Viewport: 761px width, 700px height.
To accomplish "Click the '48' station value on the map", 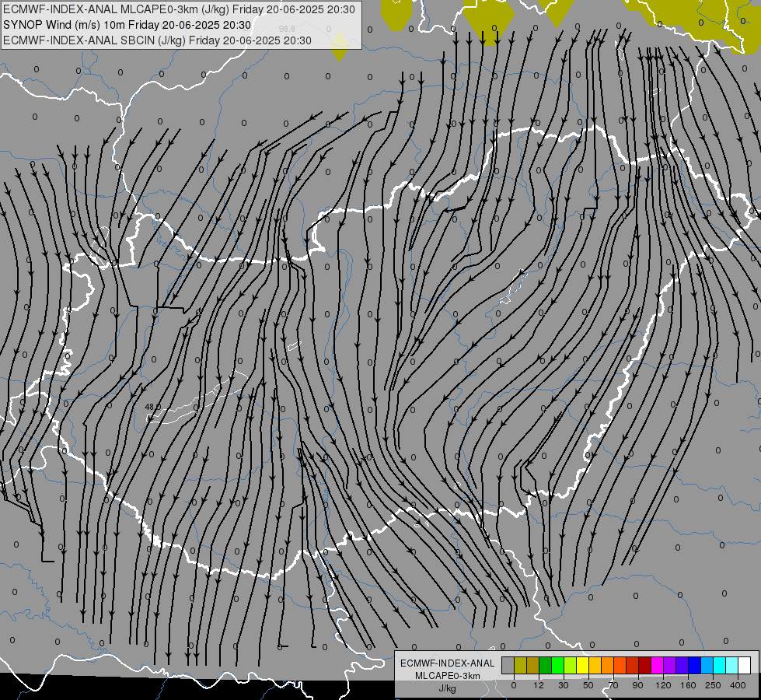I will pos(149,407).
